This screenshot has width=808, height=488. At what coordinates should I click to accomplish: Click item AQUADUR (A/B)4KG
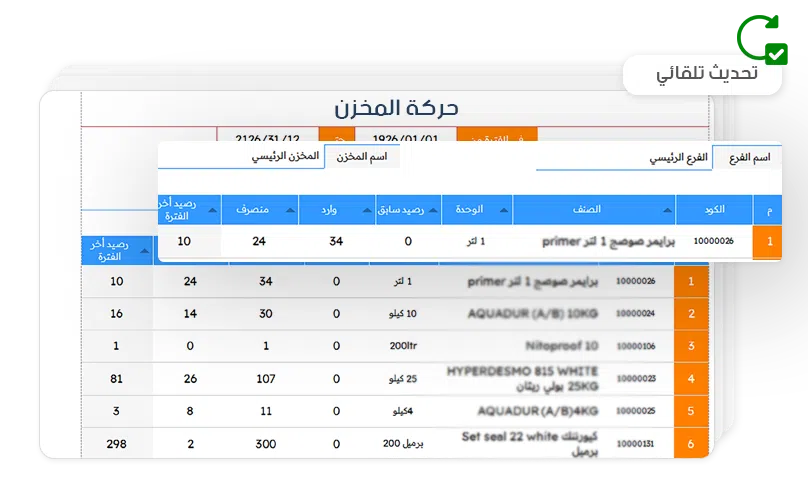point(538,411)
